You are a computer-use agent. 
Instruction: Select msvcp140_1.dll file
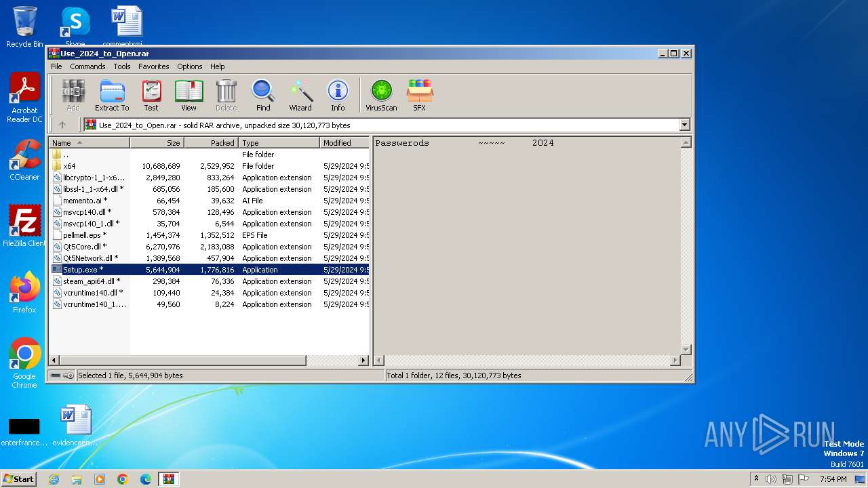coord(210,224)
